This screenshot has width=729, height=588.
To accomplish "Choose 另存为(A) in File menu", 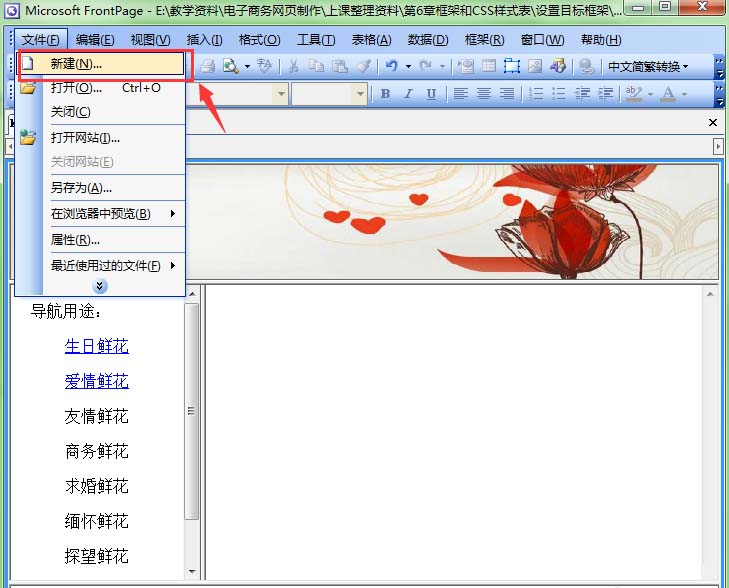I will [100, 188].
